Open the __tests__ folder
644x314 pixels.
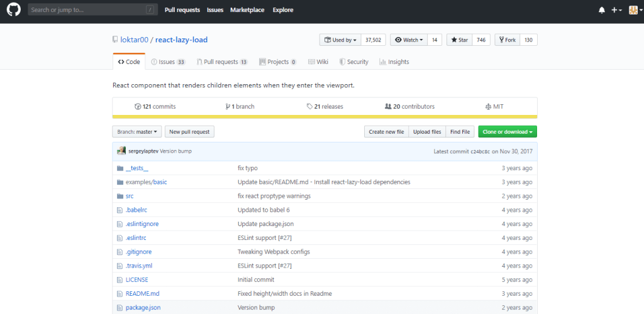click(x=137, y=168)
